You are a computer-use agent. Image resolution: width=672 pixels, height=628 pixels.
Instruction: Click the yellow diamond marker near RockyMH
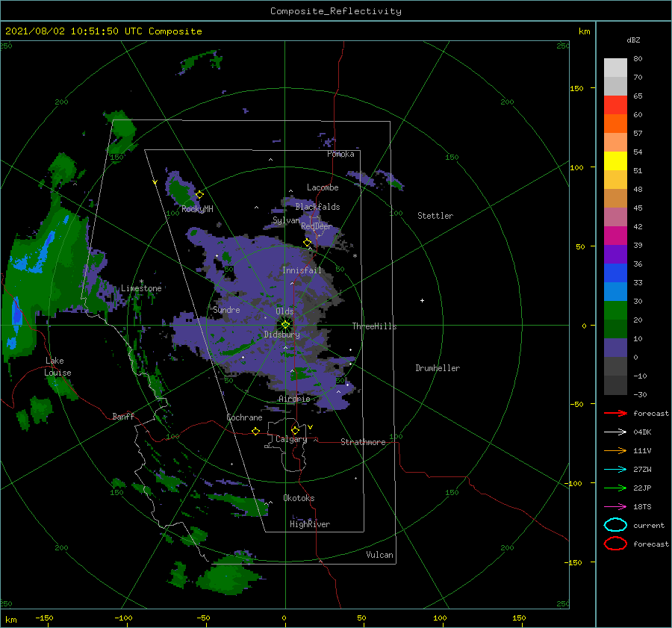(x=199, y=194)
